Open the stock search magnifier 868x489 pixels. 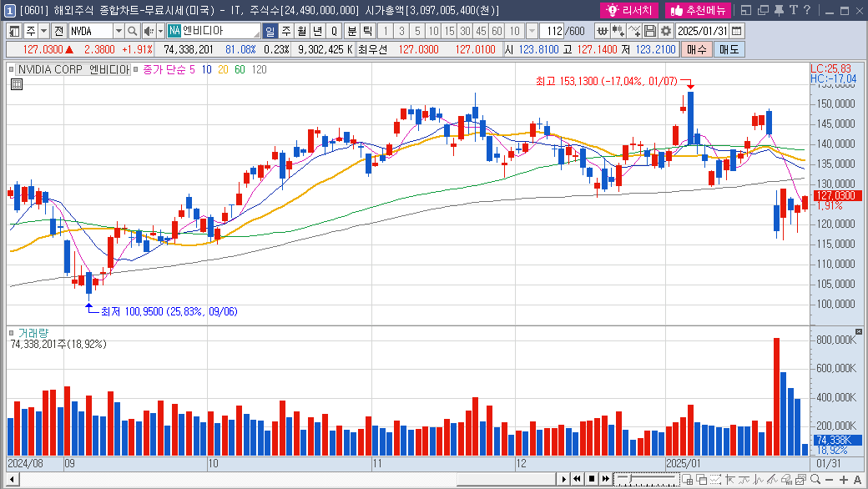(x=132, y=31)
